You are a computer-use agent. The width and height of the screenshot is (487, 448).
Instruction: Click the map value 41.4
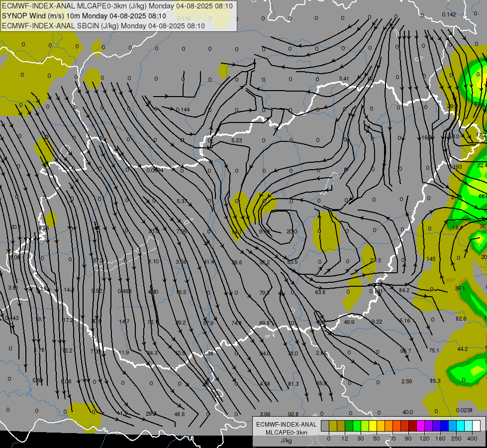(209, 262)
